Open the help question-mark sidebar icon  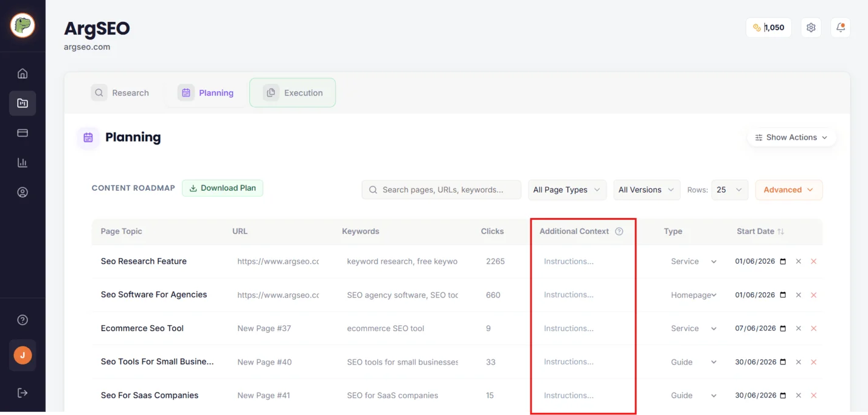[x=23, y=320]
